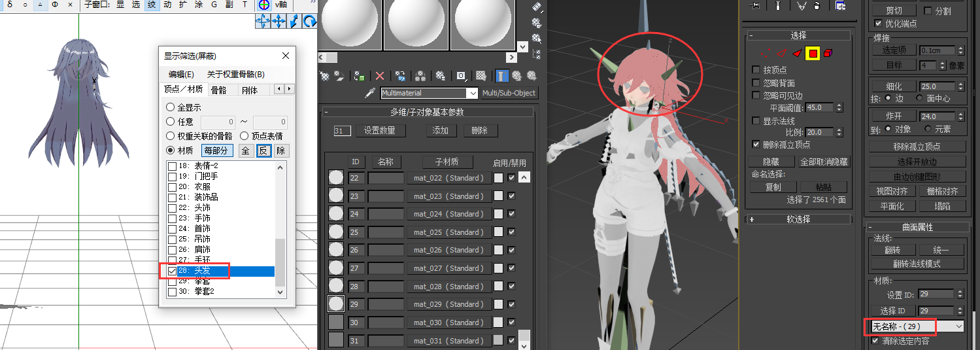This screenshot has height=350, width=980.
Task: Toggle Show Shaded Material in Viewport
Action: click(481, 75)
